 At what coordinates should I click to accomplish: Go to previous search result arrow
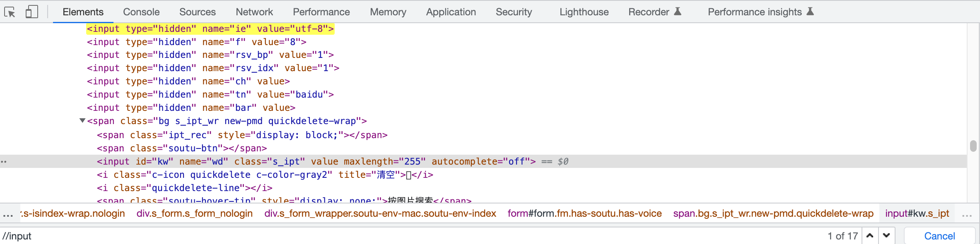click(870, 236)
